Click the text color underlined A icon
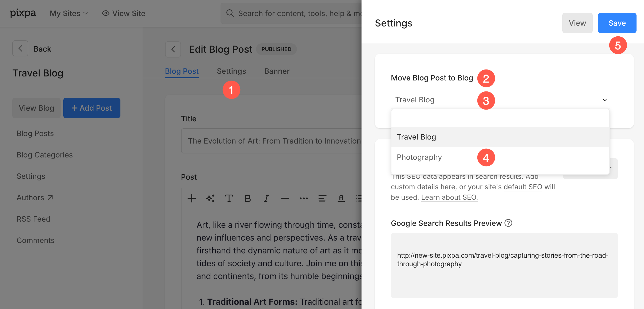Viewport: 644px width, 309px height. click(x=341, y=198)
